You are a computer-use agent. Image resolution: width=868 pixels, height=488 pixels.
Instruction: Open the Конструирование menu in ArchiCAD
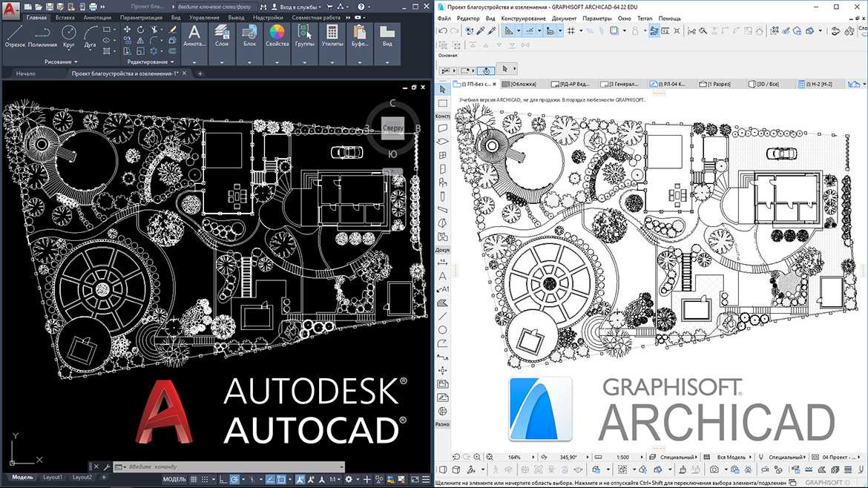[x=524, y=19]
